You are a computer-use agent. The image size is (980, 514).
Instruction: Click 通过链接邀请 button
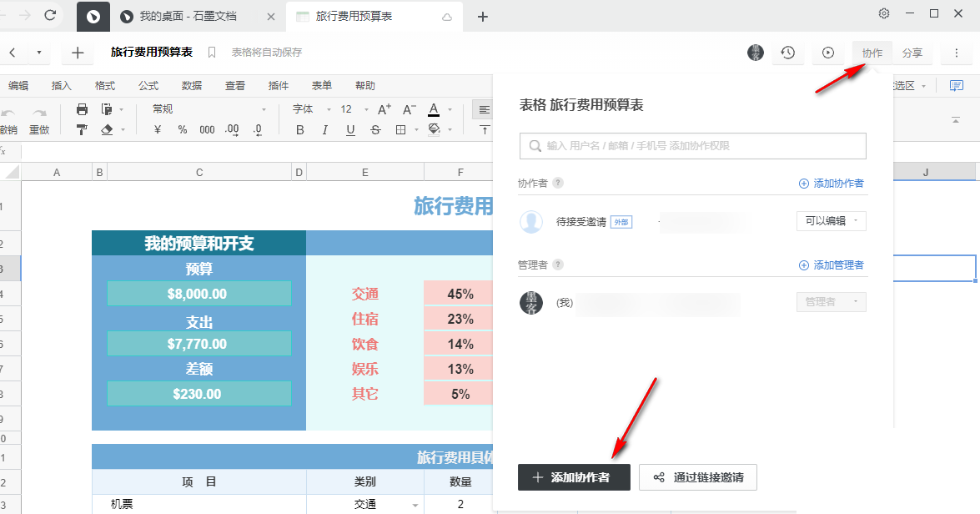(698, 477)
